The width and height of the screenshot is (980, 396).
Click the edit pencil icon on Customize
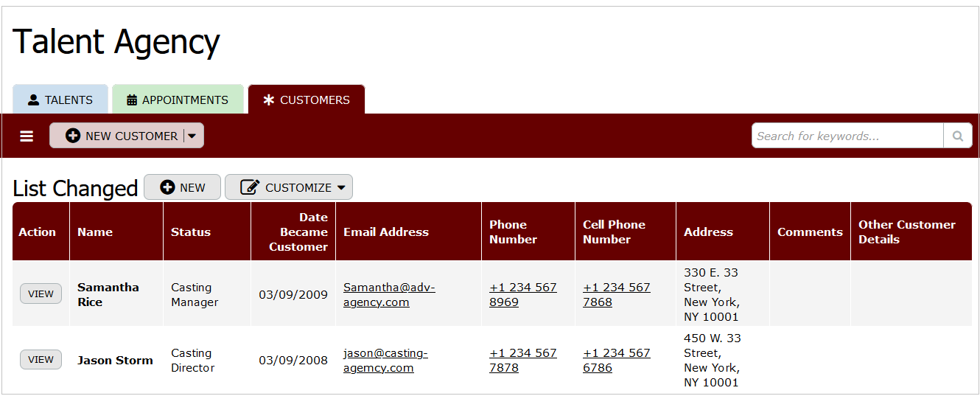point(250,187)
